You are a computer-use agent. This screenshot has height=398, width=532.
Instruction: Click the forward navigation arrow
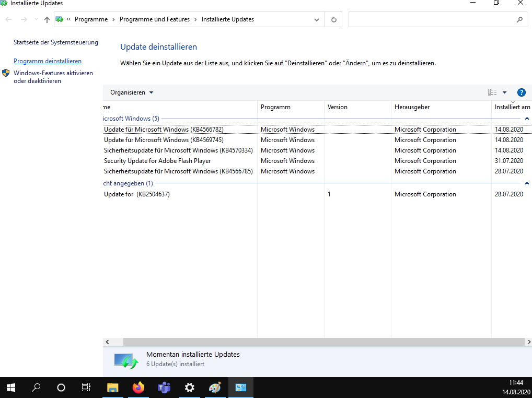point(24,20)
